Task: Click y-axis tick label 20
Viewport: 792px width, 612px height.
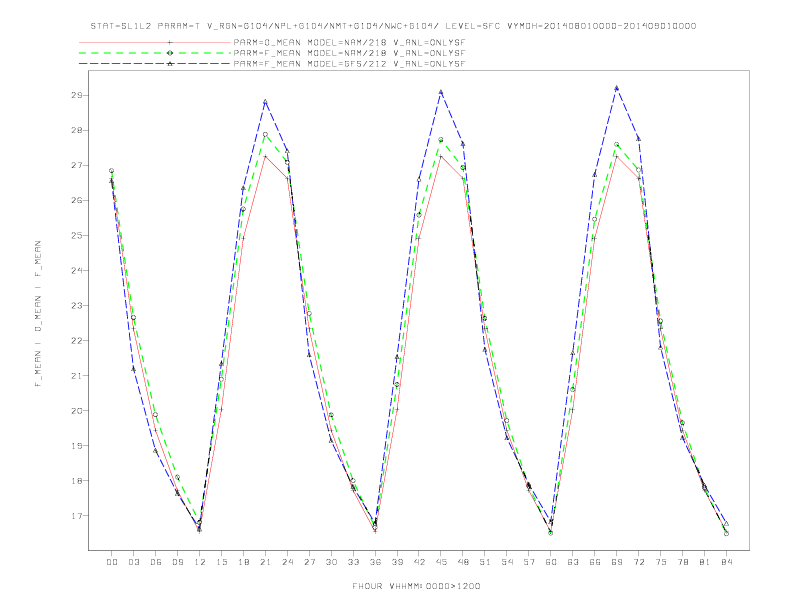Action: [x=78, y=411]
